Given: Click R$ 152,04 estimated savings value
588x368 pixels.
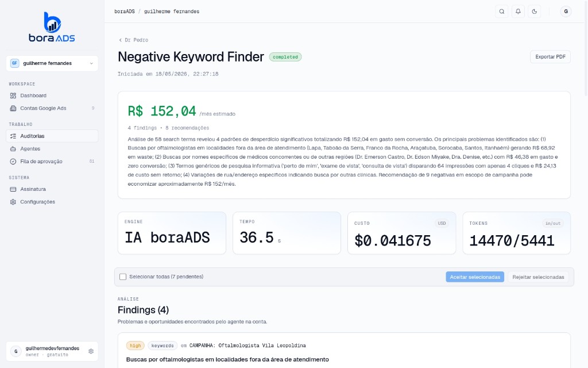Looking at the screenshot, I should [162, 111].
